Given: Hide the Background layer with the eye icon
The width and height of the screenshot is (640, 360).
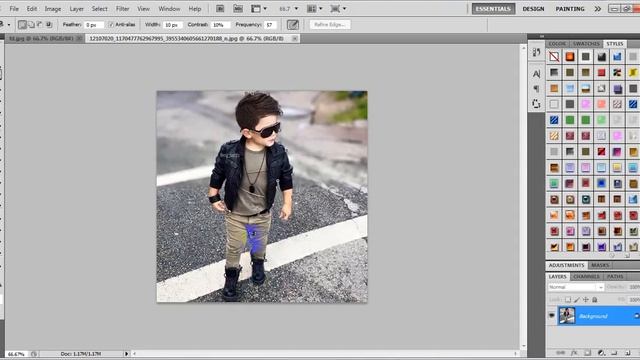Looking at the screenshot, I should [551, 316].
